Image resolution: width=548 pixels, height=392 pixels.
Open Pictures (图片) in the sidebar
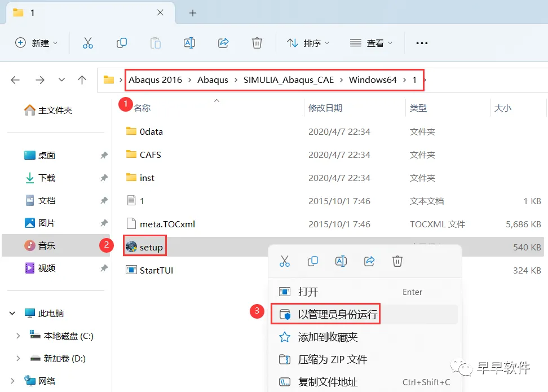pyautogui.click(x=40, y=223)
